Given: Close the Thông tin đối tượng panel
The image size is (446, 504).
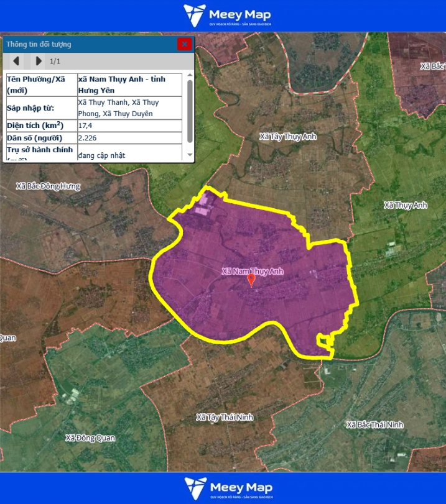Looking at the screenshot, I should point(184,44).
